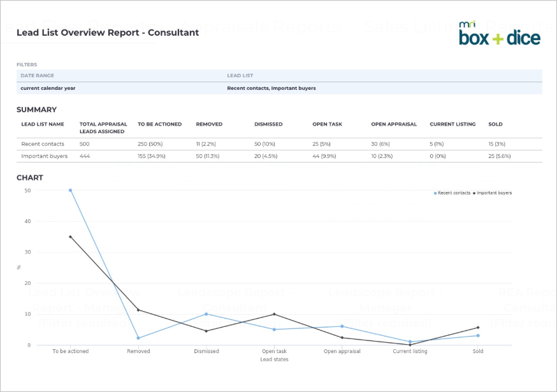Toggle the Important buyers legend marker
Viewport: 557px width, 392px height.
pos(474,193)
